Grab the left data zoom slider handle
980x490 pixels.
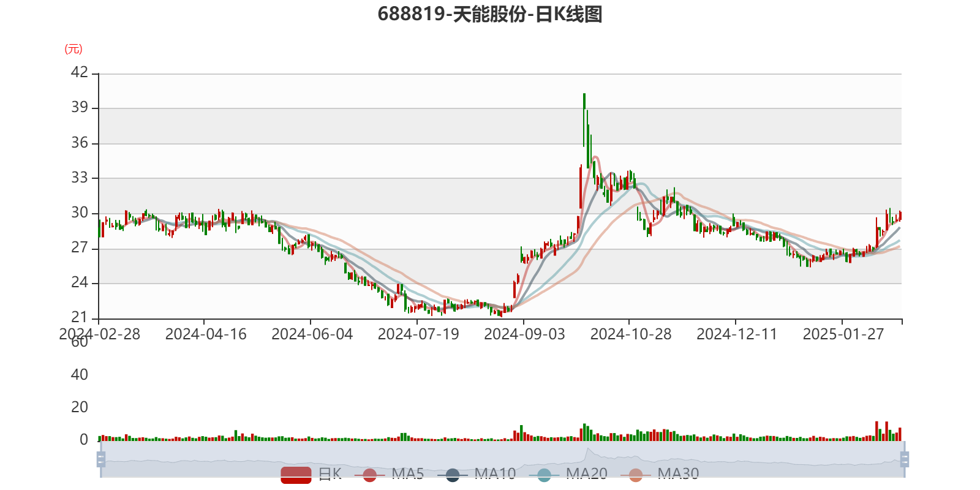coord(101,459)
